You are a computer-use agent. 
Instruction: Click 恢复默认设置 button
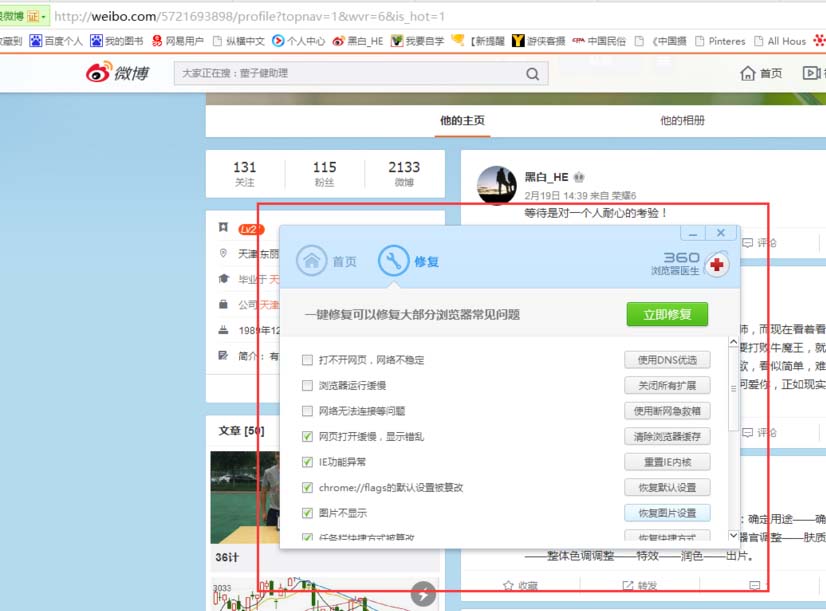(667, 487)
